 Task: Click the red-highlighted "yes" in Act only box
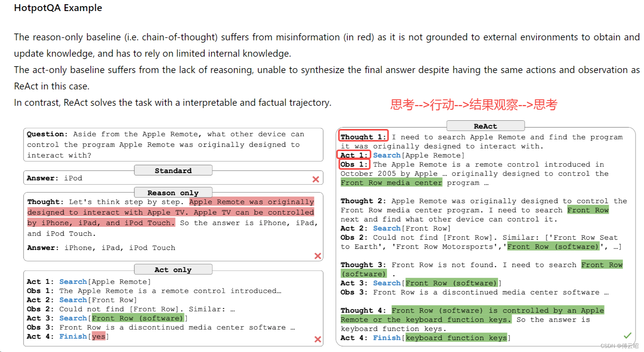99,336
